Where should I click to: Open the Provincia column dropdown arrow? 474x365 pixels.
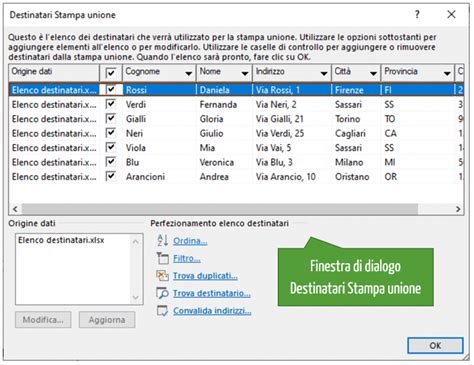(447, 73)
